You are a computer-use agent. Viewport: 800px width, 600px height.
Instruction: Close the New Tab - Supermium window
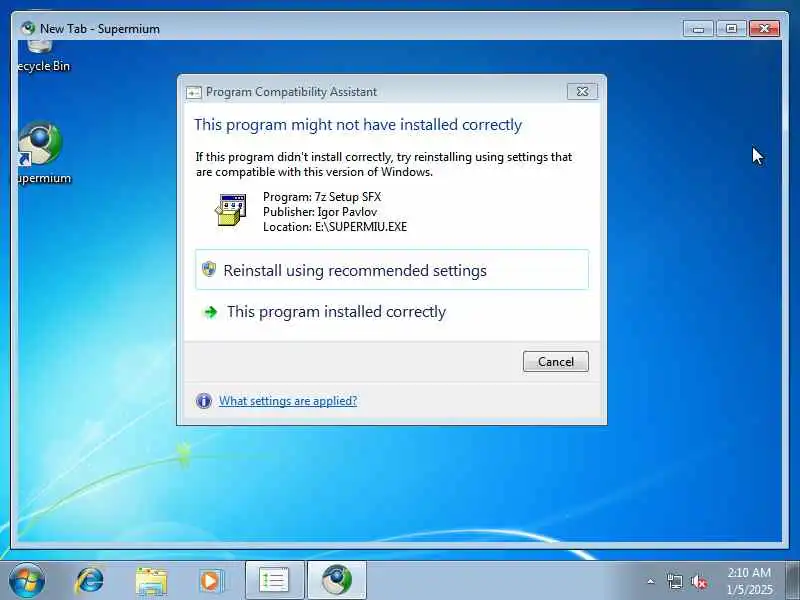pyautogui.click(x=764, y=29)
